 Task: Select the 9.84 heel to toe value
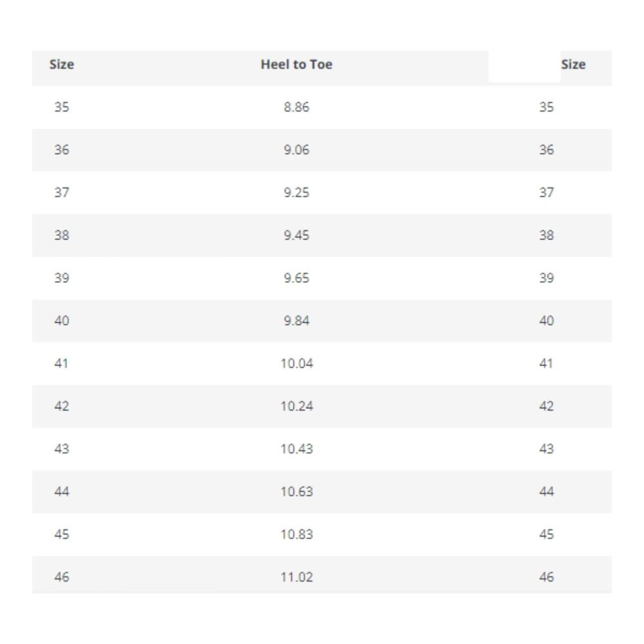coord(296,321)
